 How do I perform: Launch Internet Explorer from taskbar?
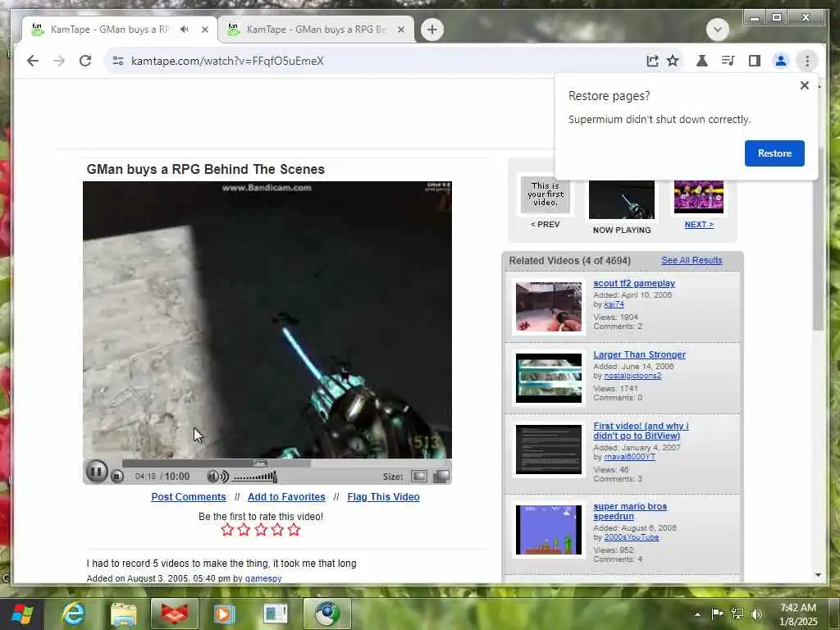(x=73, y=614)
